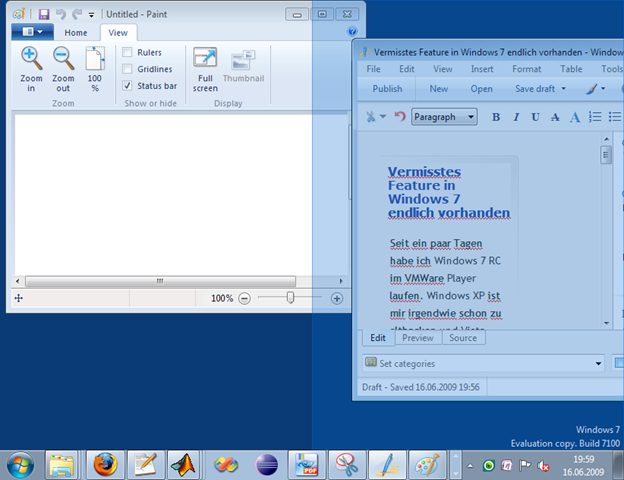Open Windows Explorer from the taskbar

[x=61, y=465]
